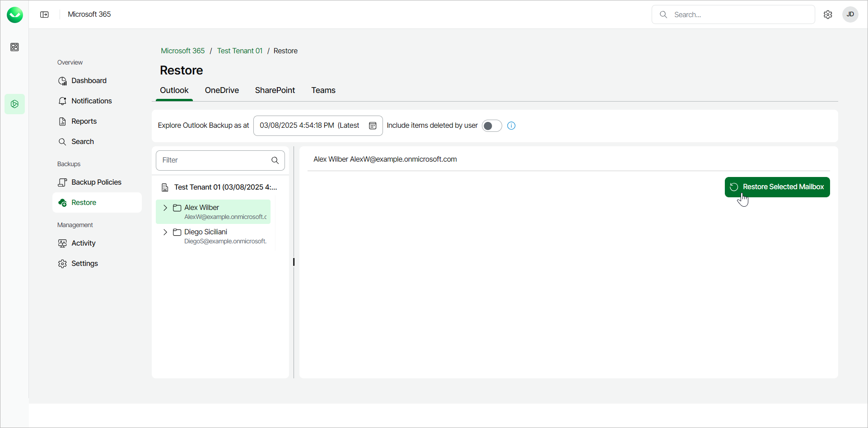Screen dimensions: 868x428
Task: Select the Diego Siciliani mailbox row
Action: pyautogui.click(x=213, y=236)
